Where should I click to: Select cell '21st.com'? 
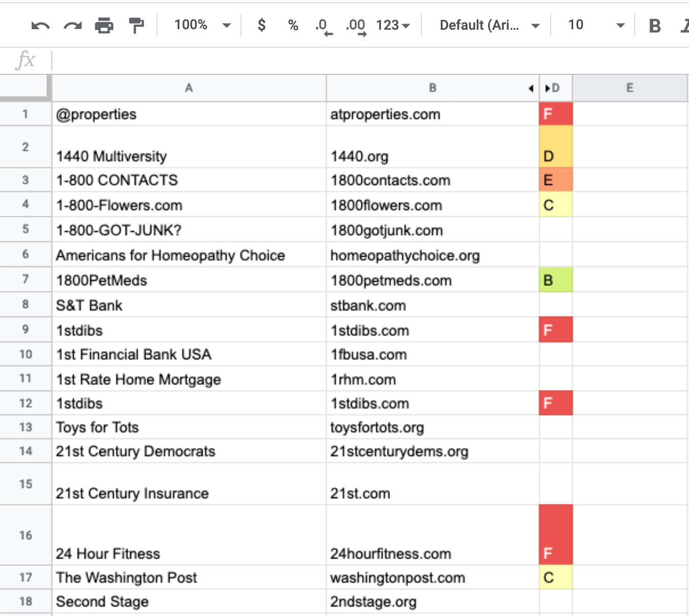pyautogui.click(x=433, y=484)
